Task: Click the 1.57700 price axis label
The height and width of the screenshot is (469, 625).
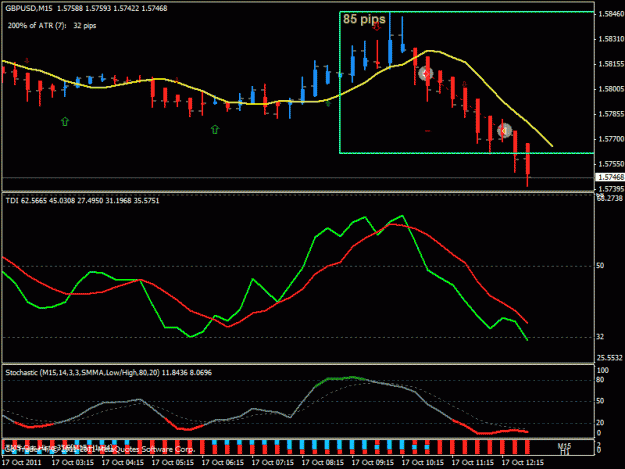Action: pos(611,139)
